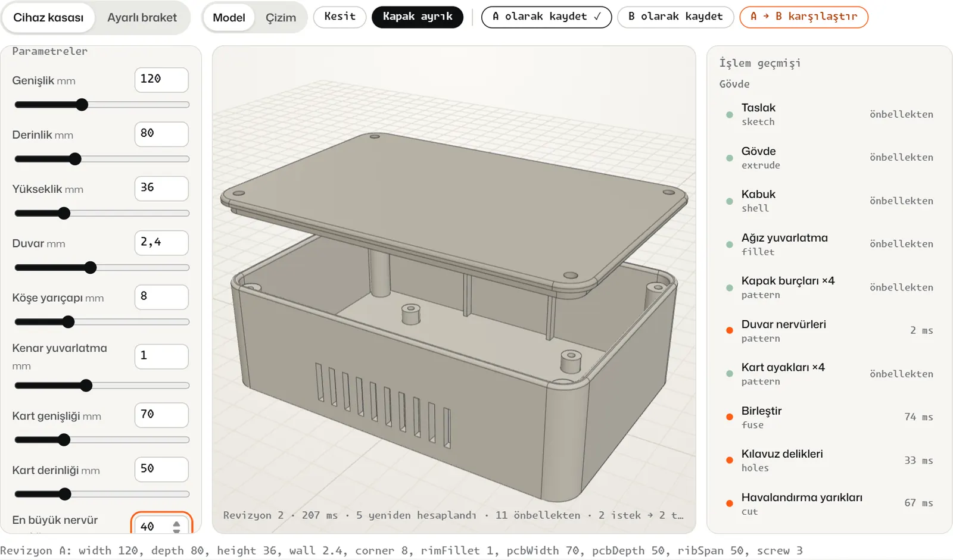Toggle the Kesit section view
The image size is (953, 560).
(340, 17)
